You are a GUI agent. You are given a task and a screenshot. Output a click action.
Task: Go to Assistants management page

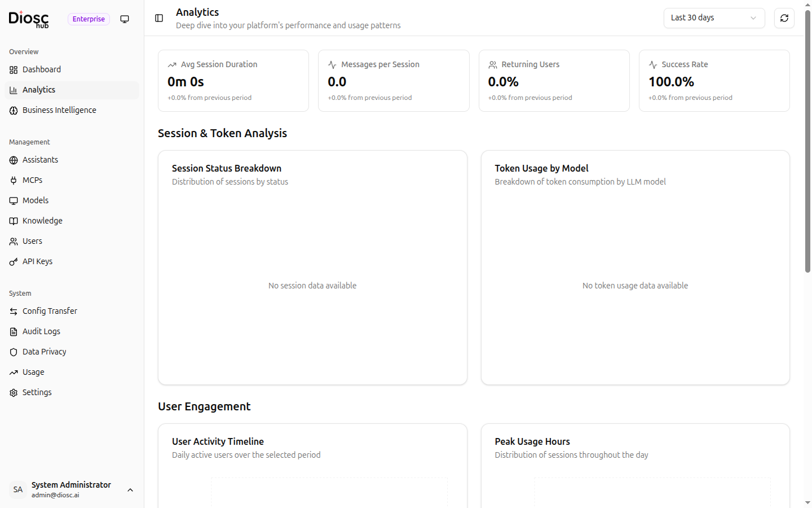point(72,160)
